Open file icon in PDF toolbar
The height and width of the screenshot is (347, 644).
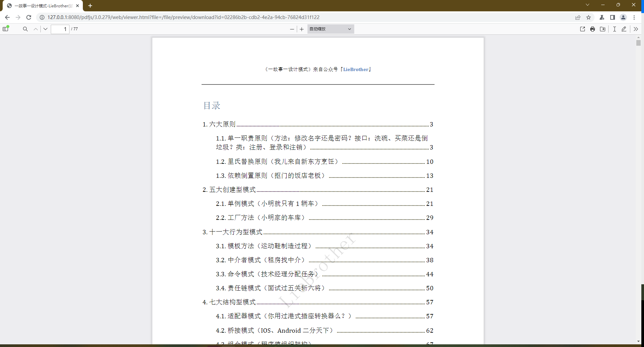point(583,29)
